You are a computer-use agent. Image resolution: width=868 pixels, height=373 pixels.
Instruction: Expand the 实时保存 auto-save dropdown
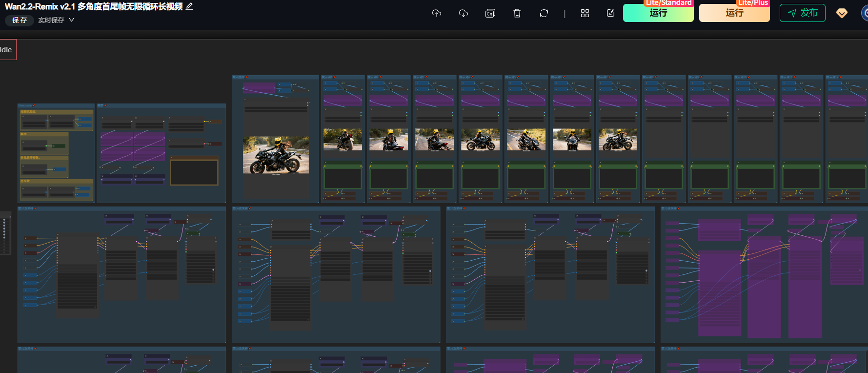click(x=56, y=20)
